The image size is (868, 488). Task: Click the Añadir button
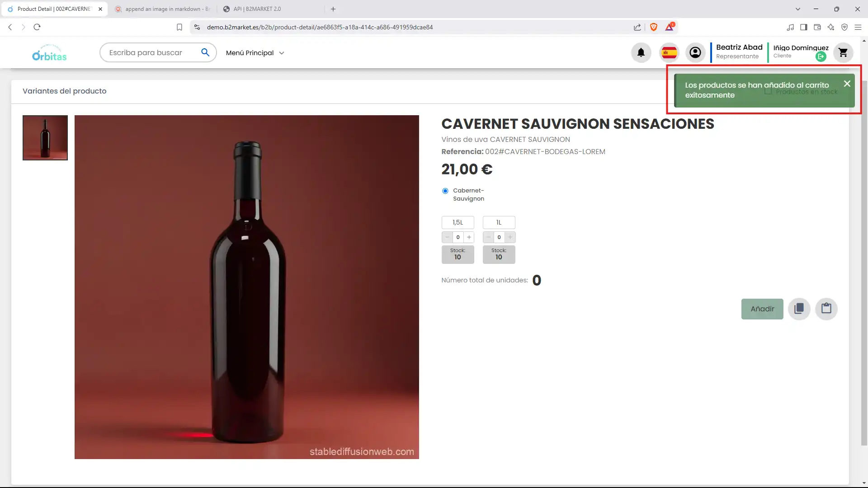(x=762, y=309)
